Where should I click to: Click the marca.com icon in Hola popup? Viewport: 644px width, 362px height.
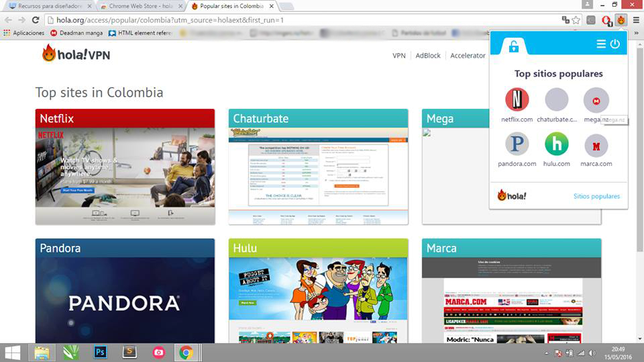(x=596, y=146)
